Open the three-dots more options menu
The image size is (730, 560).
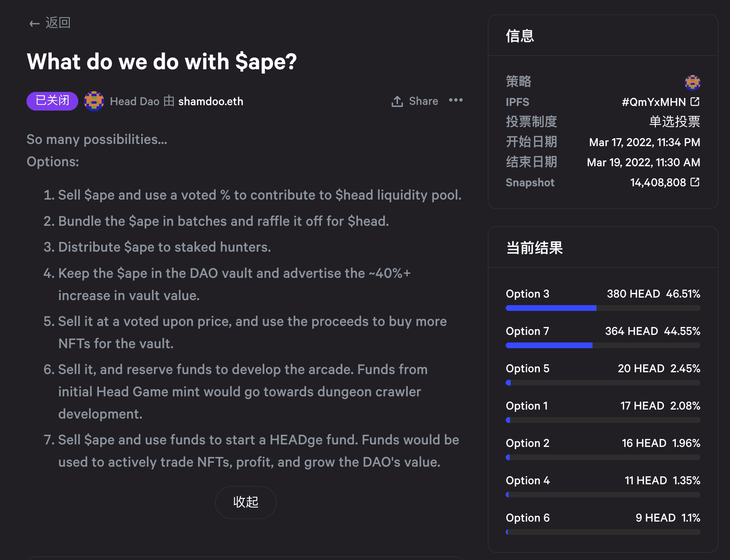[456, 100]
